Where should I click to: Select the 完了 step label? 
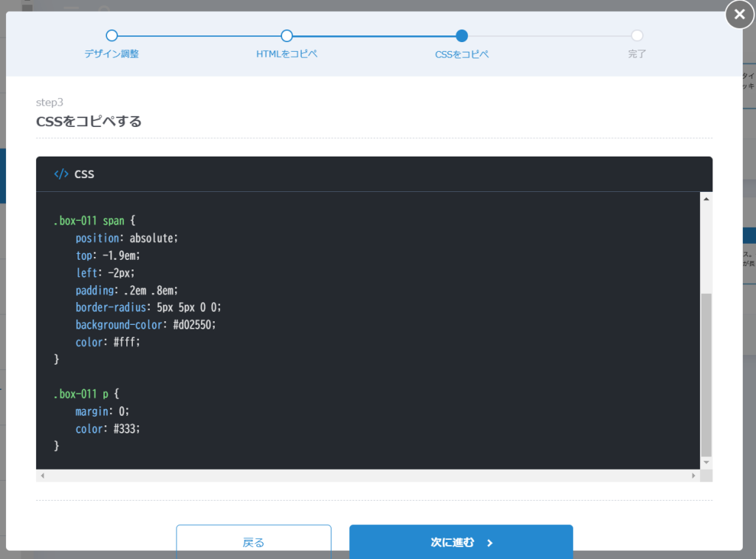pyautogui.click(x=637, y=55)
